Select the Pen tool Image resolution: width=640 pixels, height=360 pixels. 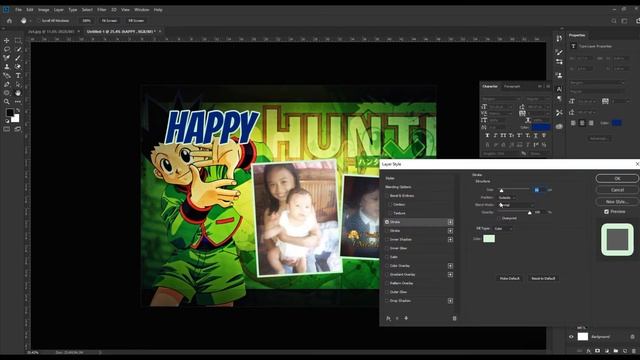pos(7,84)
